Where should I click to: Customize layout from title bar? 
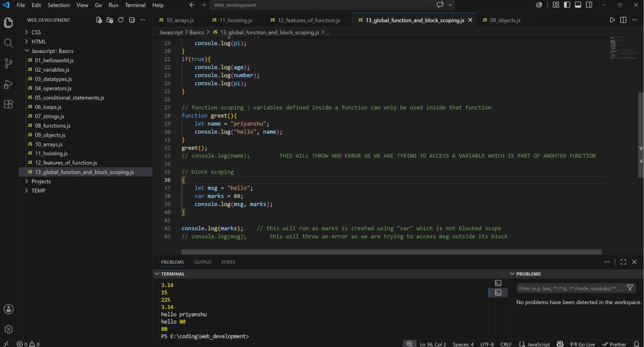[x=555, y=5]
